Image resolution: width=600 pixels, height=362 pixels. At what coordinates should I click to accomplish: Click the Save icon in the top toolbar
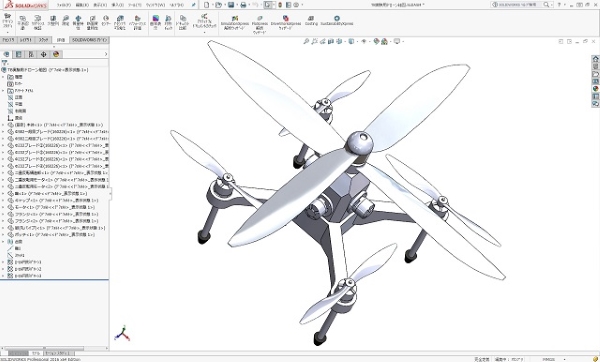pyautogui.click(x=231, y=5)
